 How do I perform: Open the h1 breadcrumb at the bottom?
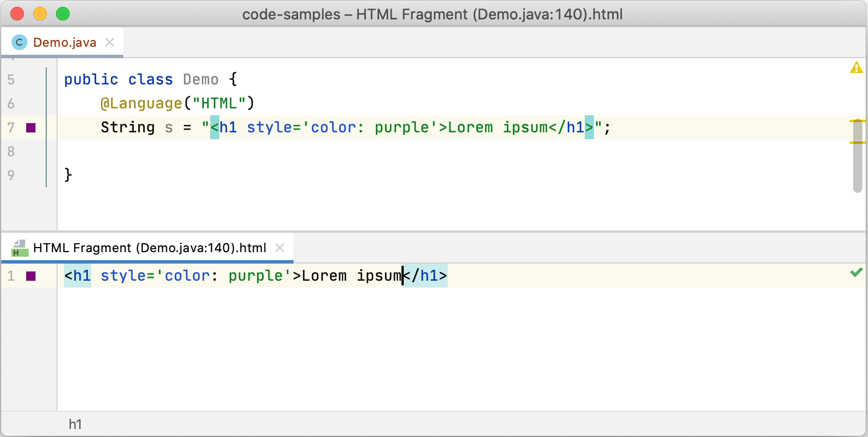click(76, 424)
